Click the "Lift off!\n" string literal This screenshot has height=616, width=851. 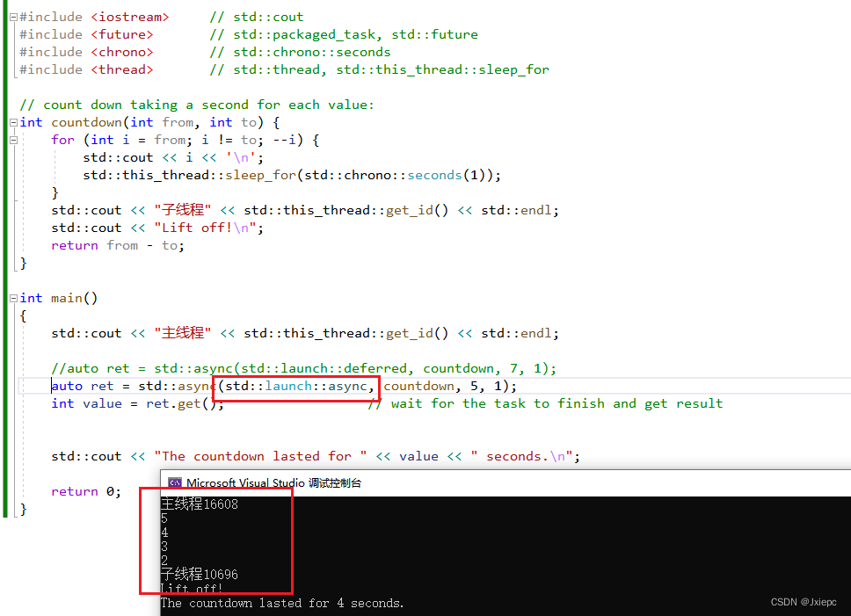[x=205, y=228]
